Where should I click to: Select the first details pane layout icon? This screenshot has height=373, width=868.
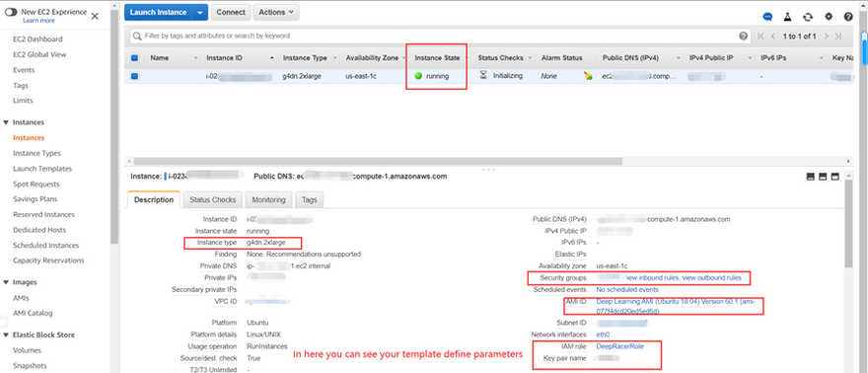click(811, 177)
